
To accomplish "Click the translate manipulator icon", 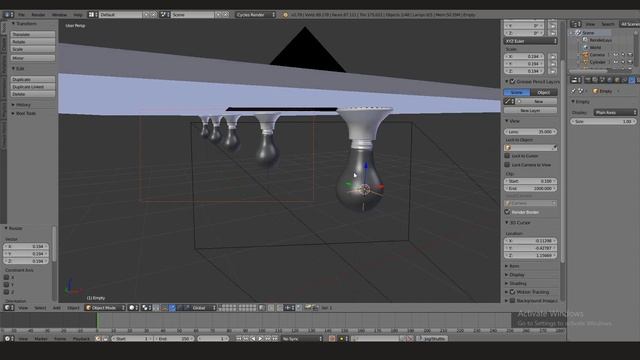I will pos(172,308).
